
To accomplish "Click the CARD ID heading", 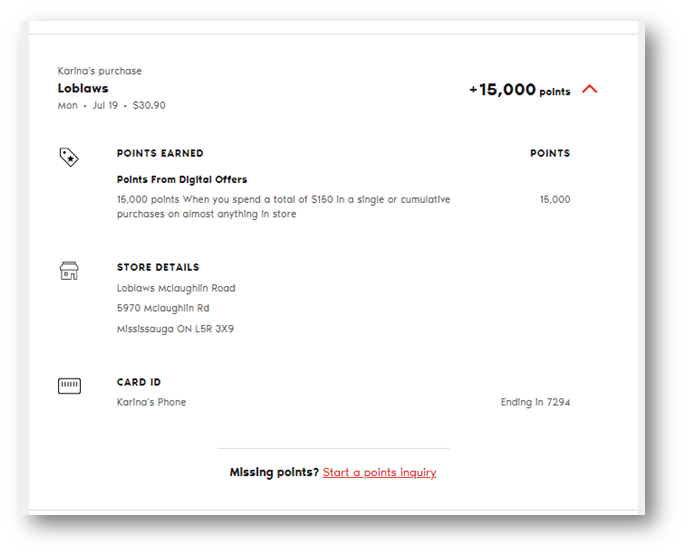I will 139,382.
